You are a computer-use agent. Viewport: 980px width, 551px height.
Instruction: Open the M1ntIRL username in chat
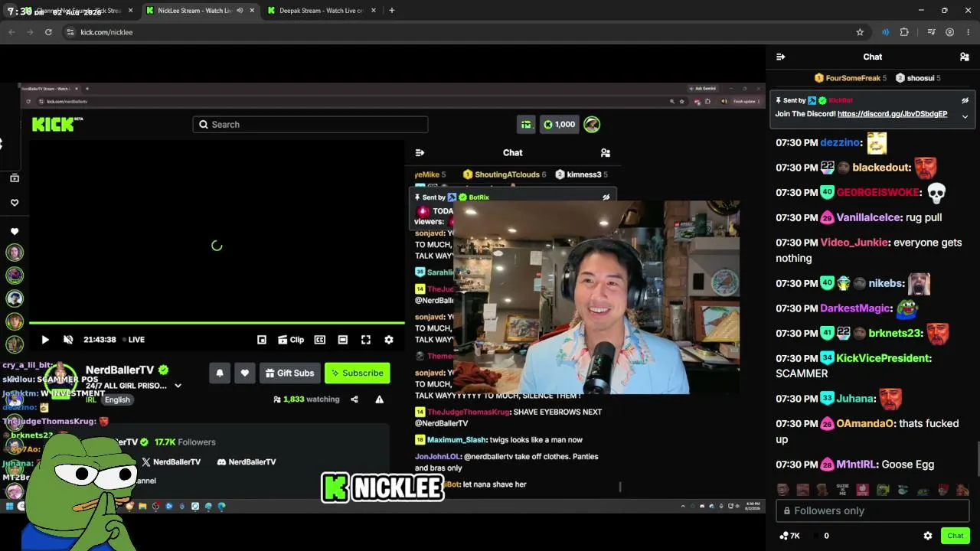[855, 465]
